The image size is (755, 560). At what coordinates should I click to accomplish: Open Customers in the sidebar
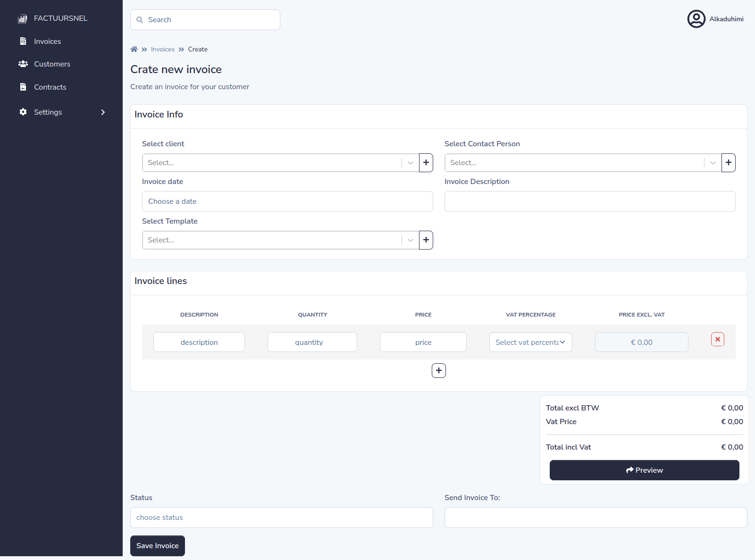pos(52,64)
